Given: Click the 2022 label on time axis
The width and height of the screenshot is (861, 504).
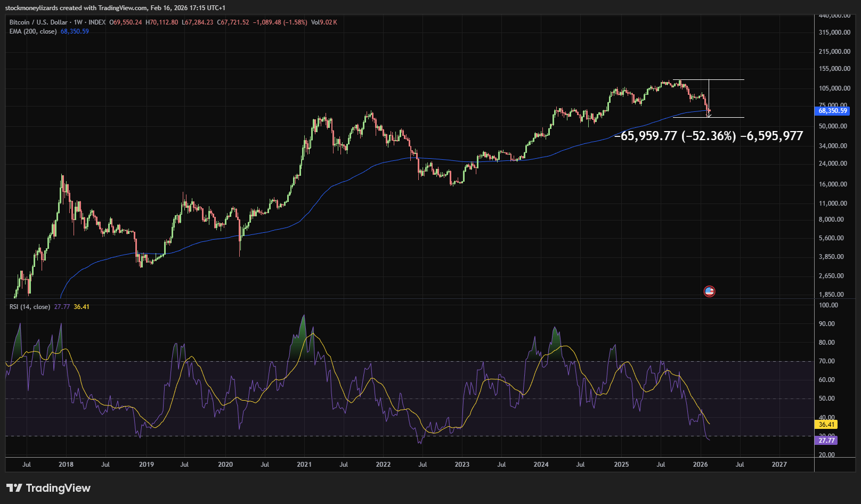Looking at the screenshot, I should pyautogui.click(x=383, y=465).
